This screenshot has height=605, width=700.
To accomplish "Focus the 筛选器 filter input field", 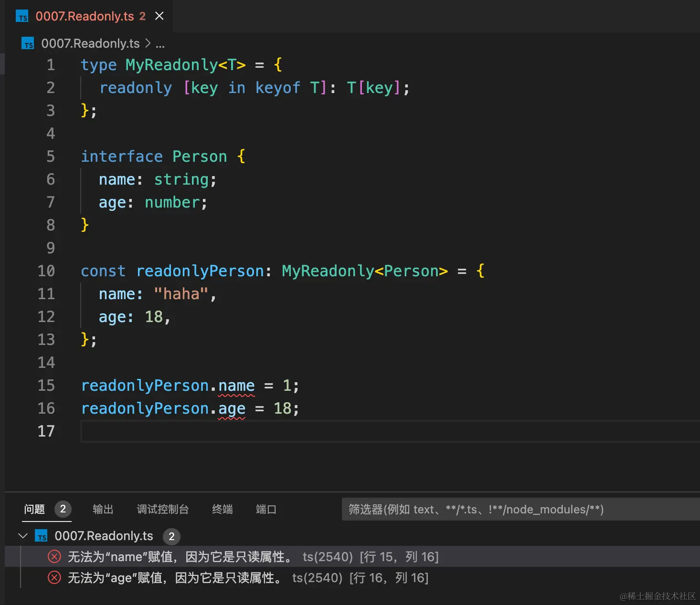I will [520, 509].
